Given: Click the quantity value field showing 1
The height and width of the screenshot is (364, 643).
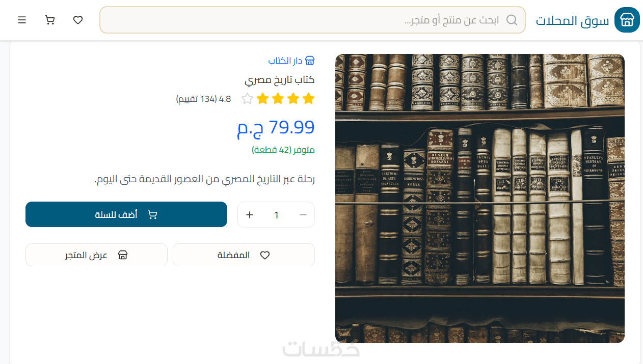Looking at the screenshot, I should (277, 215).
